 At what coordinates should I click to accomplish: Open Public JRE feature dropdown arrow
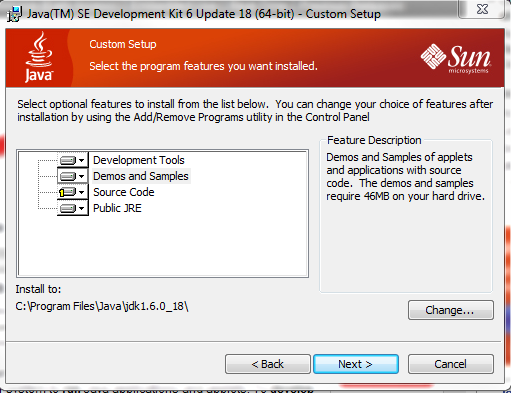point(81,208)
